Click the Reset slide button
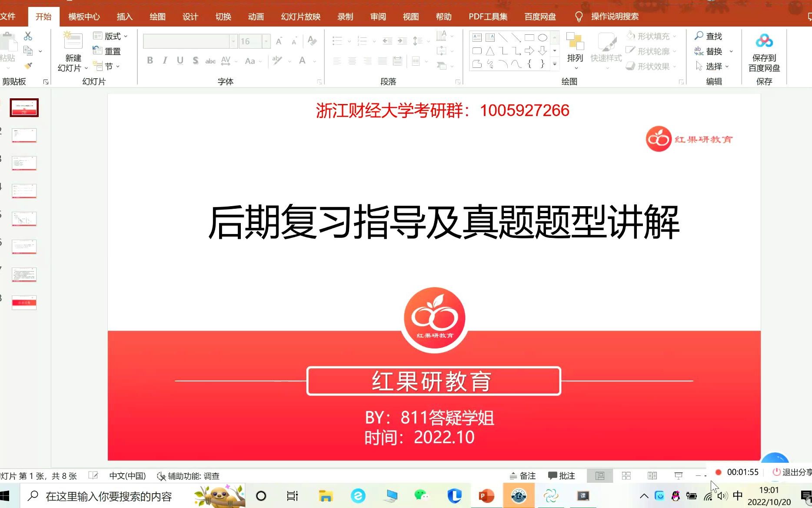The height and width of the screenshot is (508, 812). point(107,51)
